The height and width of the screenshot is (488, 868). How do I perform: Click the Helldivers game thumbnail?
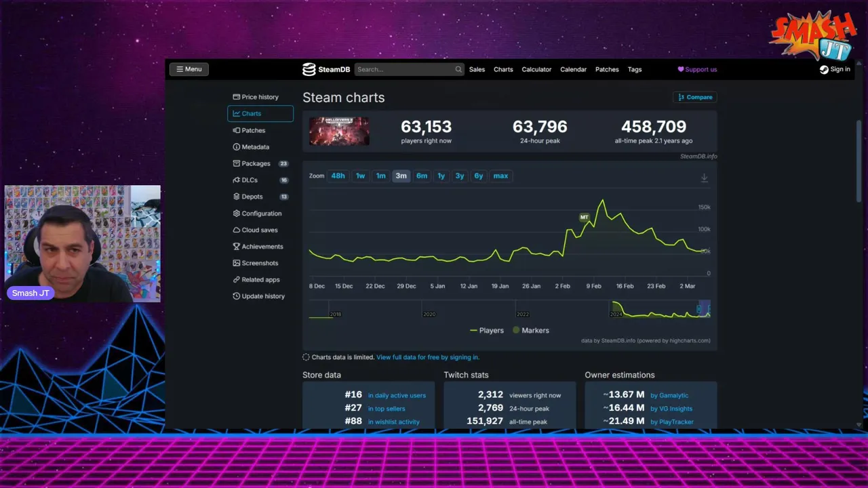coord(339,131)
